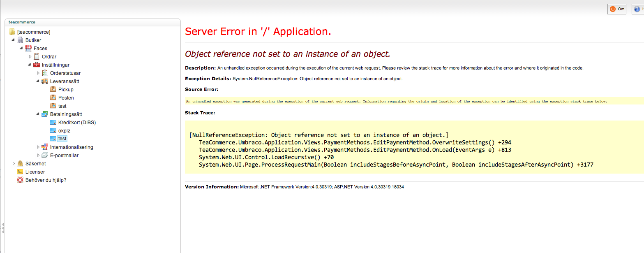Collapse the Inställningar tree node
This screenshot has height=253, width=644.
30,65
